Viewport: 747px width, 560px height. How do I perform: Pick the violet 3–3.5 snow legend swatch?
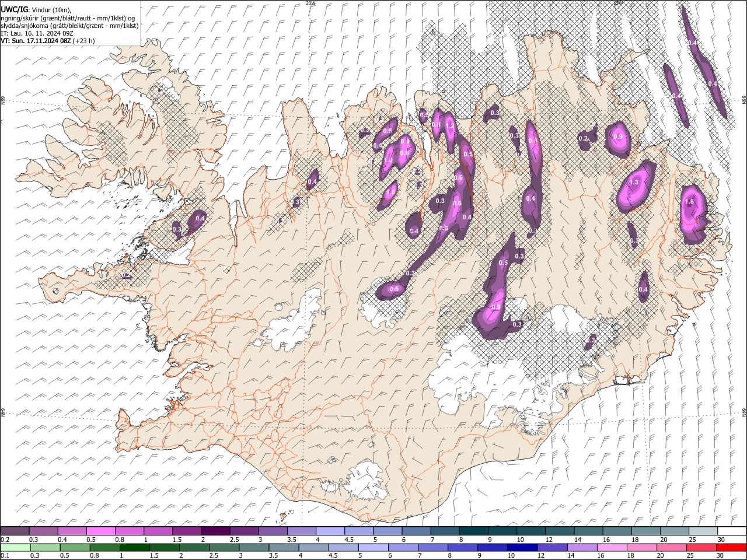[273, 531]
